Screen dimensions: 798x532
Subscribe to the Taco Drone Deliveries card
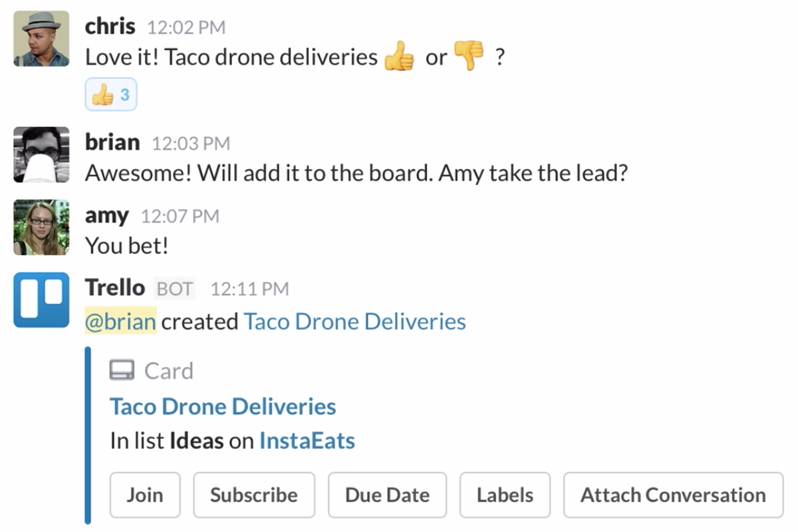254,495
